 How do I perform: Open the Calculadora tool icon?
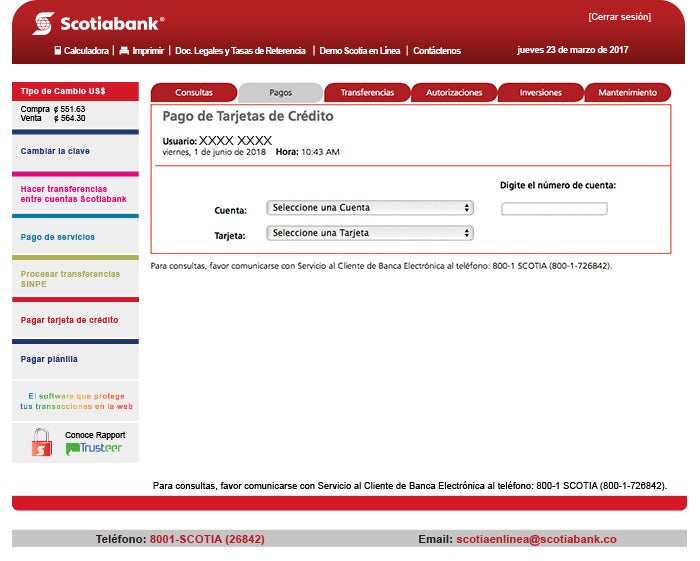[x=58, y=51]
